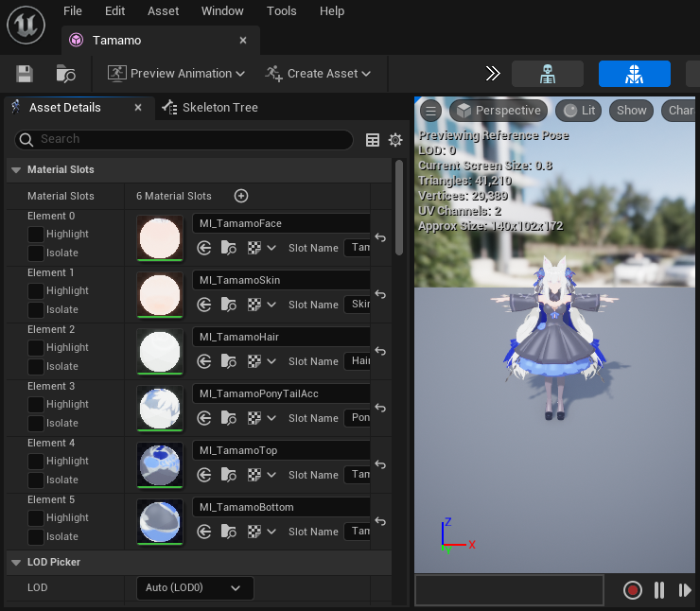Click the MI_TamamoTop material thumbnail
Image resolution: width=700 pixels, height=611 pixels.
[160, 465]
